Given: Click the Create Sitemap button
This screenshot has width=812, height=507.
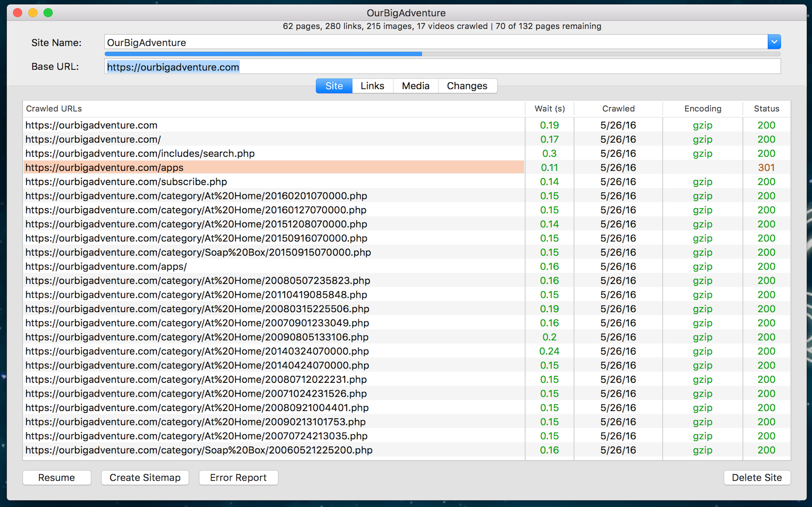Looking at the screenshot, I should (x=145, y=478).
